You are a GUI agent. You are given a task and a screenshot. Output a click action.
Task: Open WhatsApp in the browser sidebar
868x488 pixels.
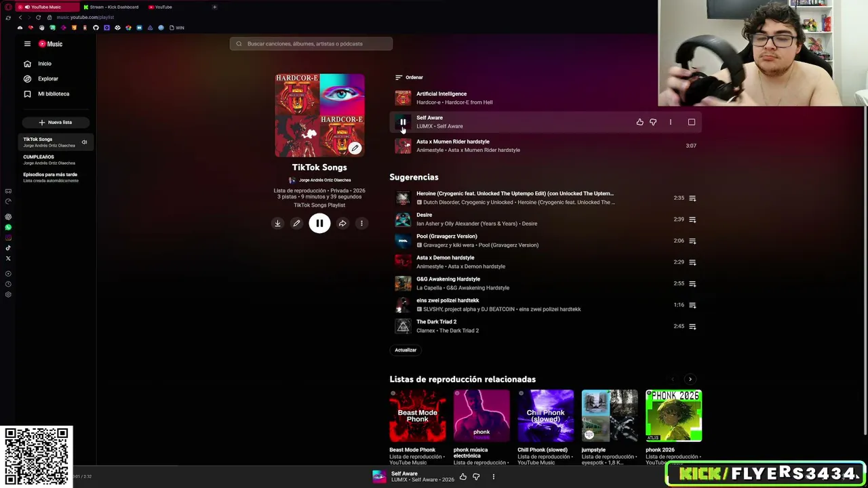pos(8,227)
